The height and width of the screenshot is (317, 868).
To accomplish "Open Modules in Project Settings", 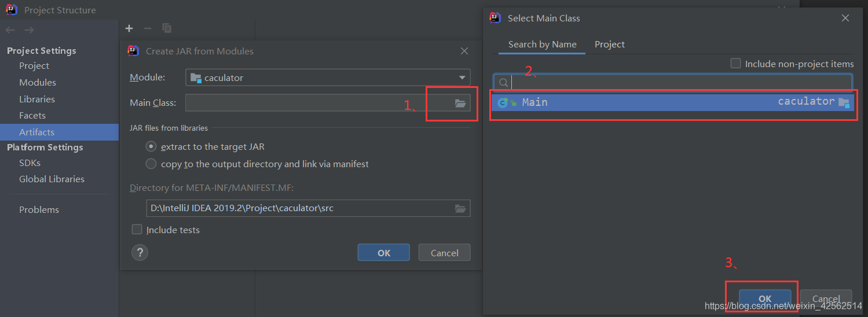I will click(x=38, y=83).
